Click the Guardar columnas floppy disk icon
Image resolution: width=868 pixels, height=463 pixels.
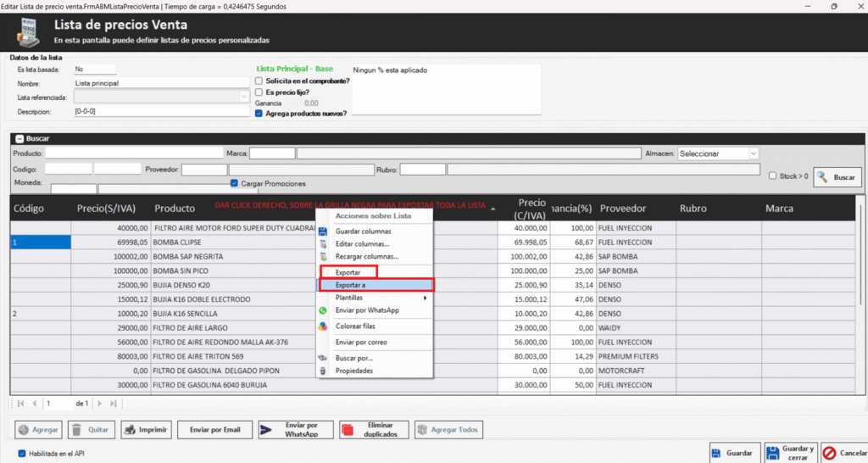(x=322, y=231)
